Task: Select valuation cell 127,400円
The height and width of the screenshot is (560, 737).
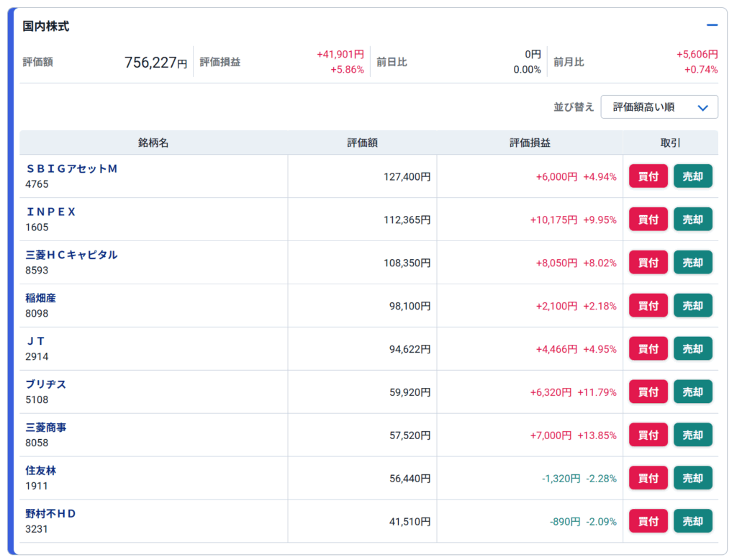Action: point(407,177)
